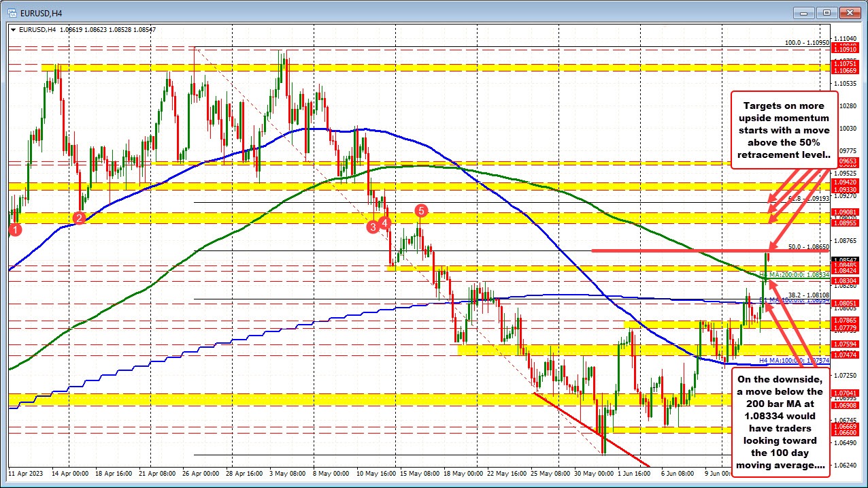The width and height of the screenshot is (868, 488).
Task: Select the EURUSD,H4 window title
Action: tap(46, 12)
